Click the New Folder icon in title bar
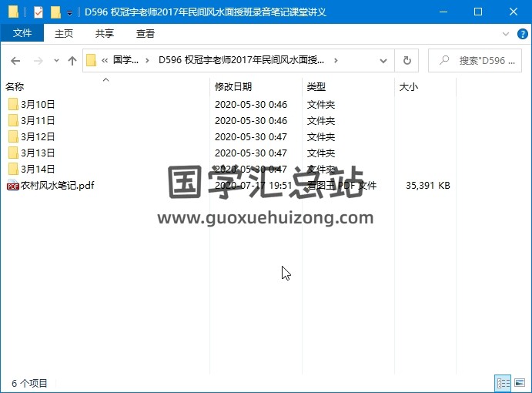This screenshot has width=532, height=393. tap(55, 12)
